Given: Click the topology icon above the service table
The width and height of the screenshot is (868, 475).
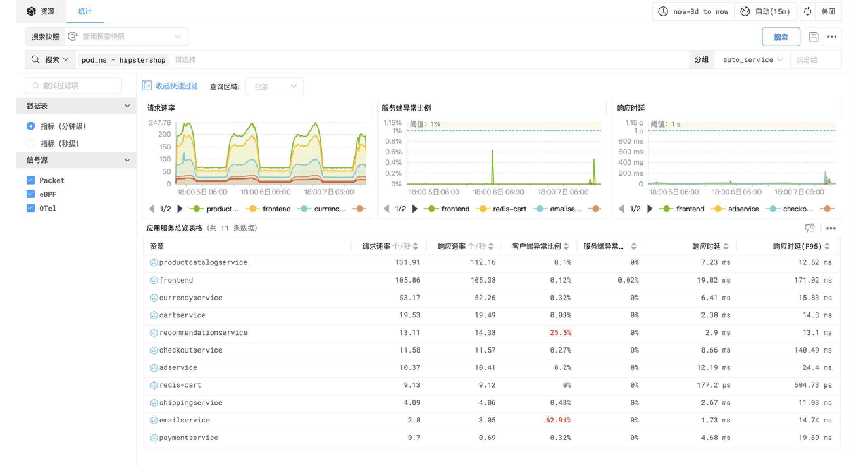Looking at the screenshot, I should (810, 228).
